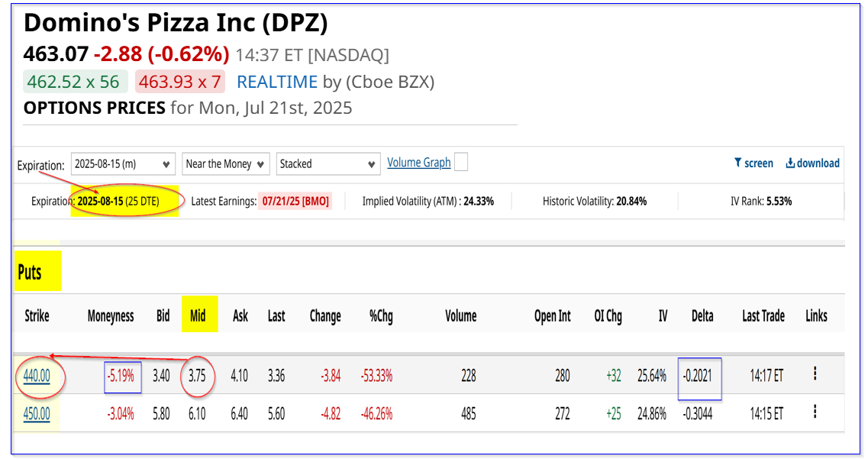
Task: Click the Historic Volatility value 20.84%
Action: pos(631,201)
